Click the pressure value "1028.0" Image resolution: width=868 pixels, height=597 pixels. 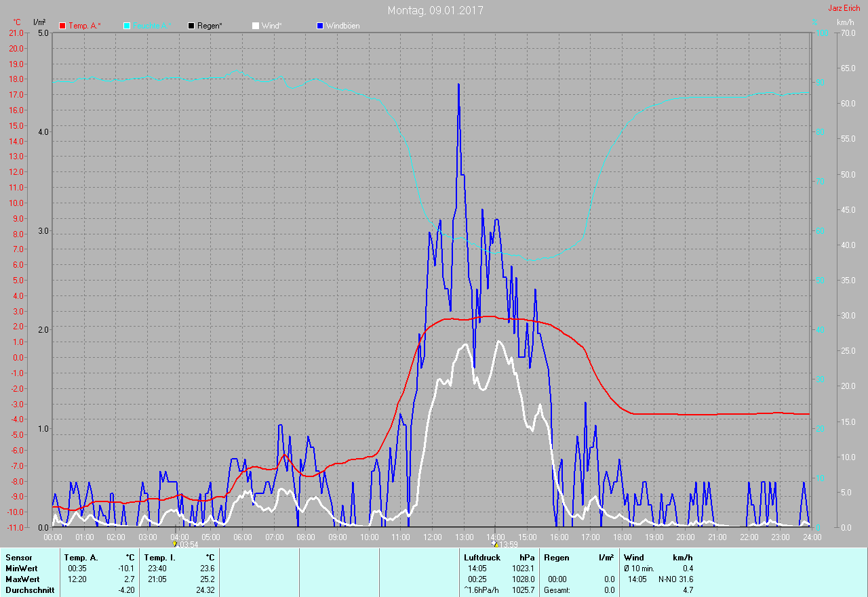click(x=523, y=579)
